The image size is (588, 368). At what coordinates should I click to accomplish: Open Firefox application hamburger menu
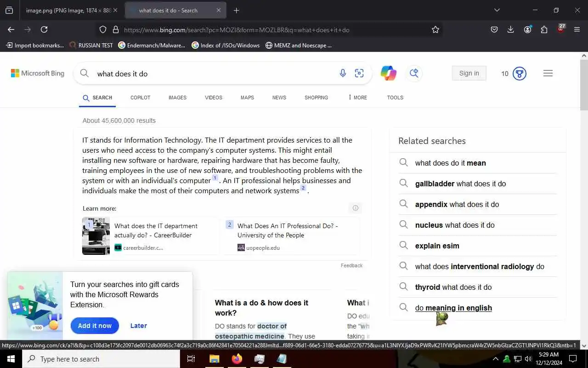577,29
